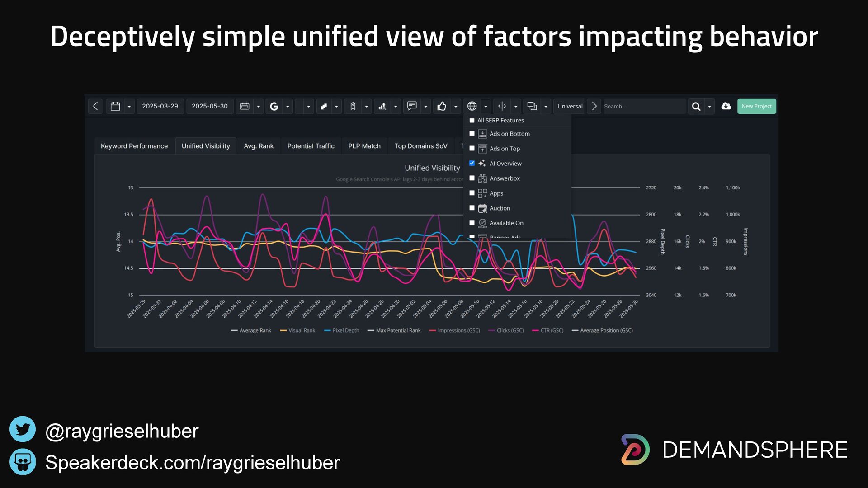Click the cloud download icon
Image resolution: width=868 pixels, height=488 pixels.
[x=726, y=106]
